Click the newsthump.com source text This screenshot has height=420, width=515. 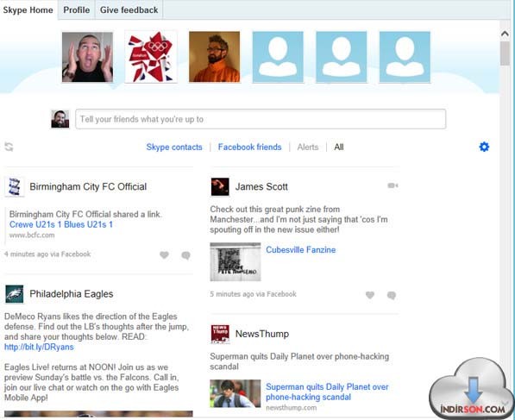point(291,408)
